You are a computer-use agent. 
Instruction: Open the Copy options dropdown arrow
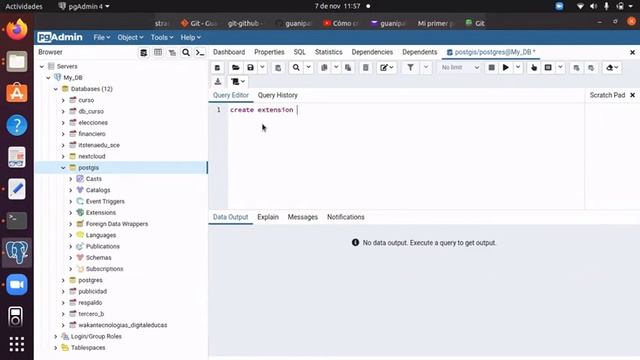336,68
